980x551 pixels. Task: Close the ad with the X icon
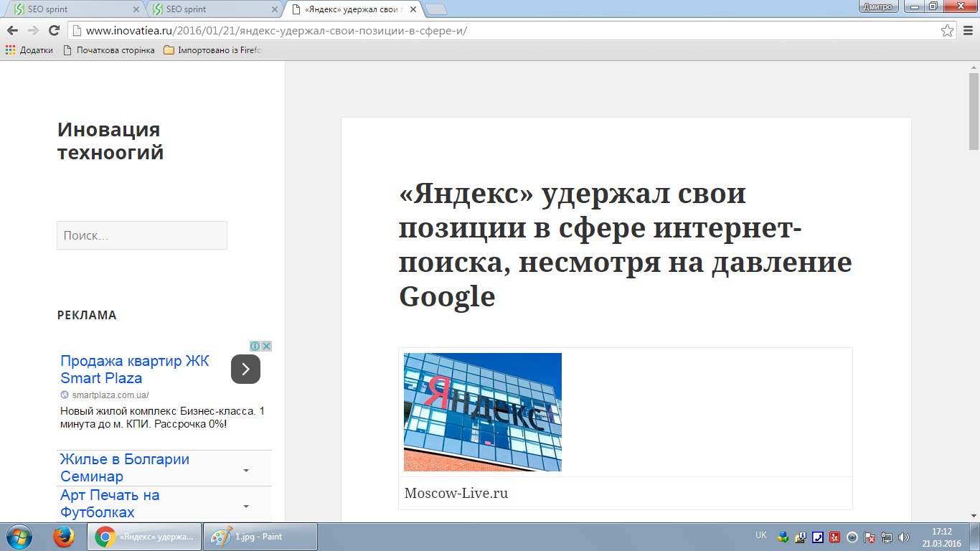pyautogui.click(x=267, y=346)
